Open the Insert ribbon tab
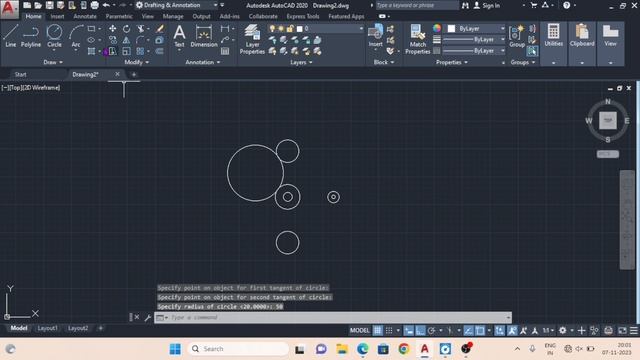 [x=57, y=16]
